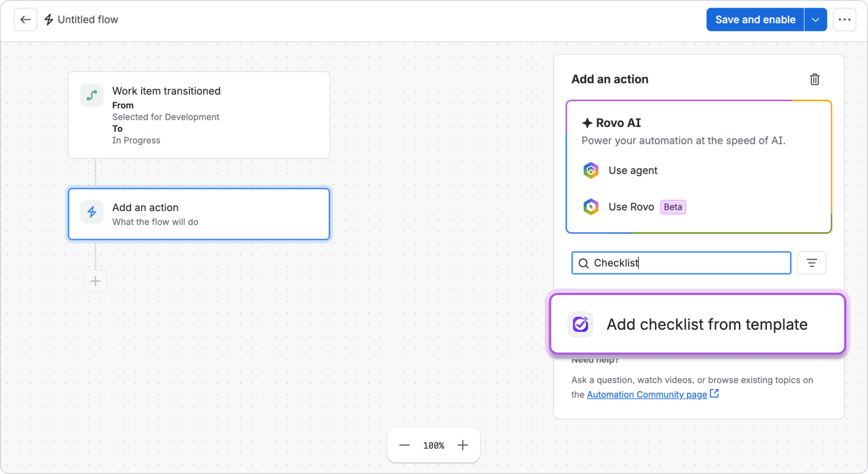The height and width of the screenshot is (474, 868).
Task: Go back using the arrow button
Action: 25,20
